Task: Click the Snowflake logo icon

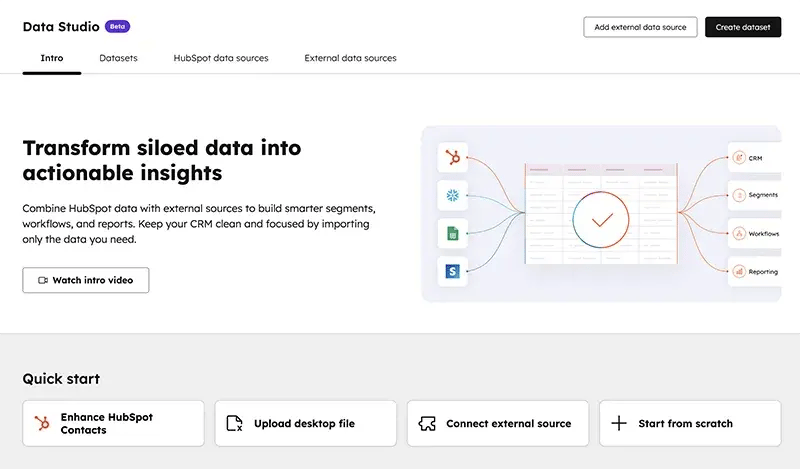Action: [453, 195]
